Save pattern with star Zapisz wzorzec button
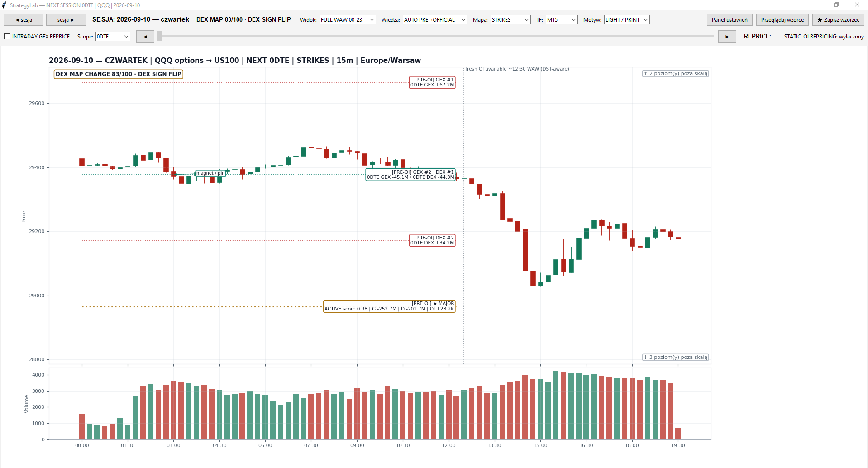This screenshot has height=468, width=868. (x=838, y=20)
